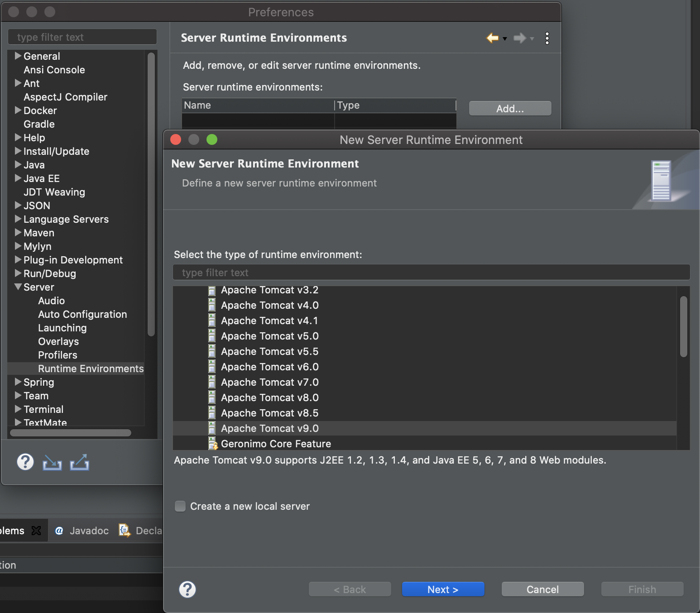This screenshot has height=613, width=700.
Task: Click the Apache Tomcat v5.5 server icon
Action: [211, 351]
